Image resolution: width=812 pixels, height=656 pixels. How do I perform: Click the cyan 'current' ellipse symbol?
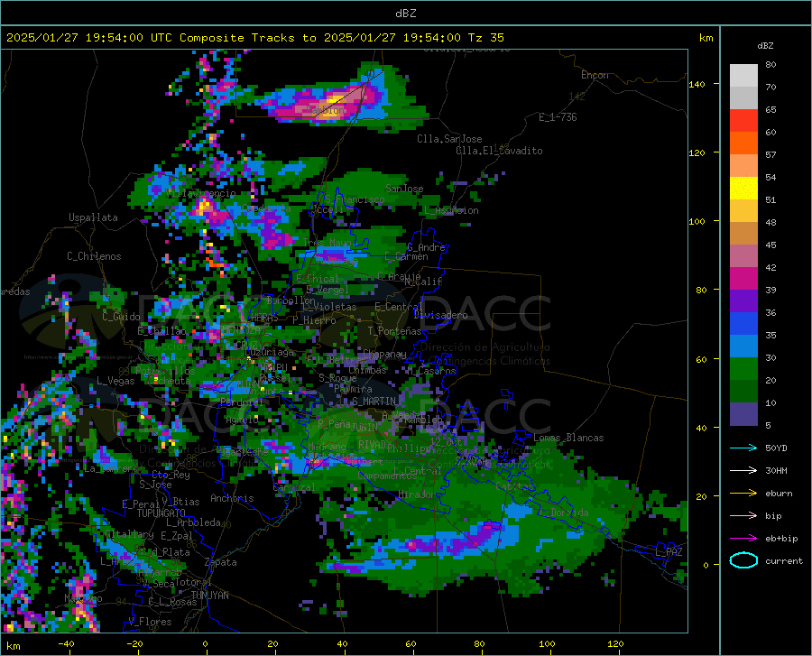coord(743,560)
